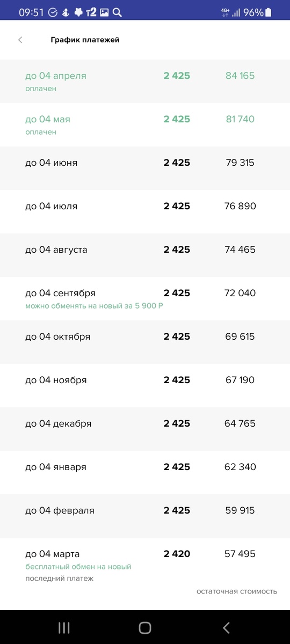Tap the 76 890 balance for июля
290x644 pixels.
coord(240,206)
